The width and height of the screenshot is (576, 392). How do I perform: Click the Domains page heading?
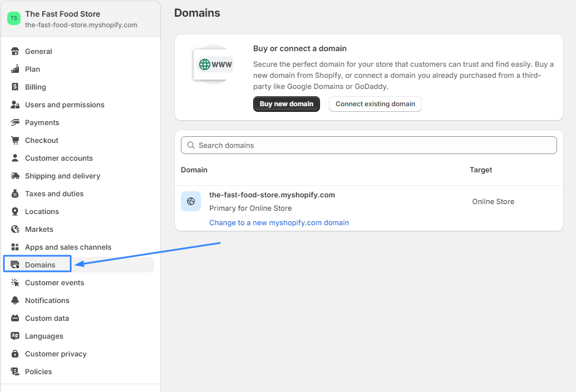click(197, 13)
